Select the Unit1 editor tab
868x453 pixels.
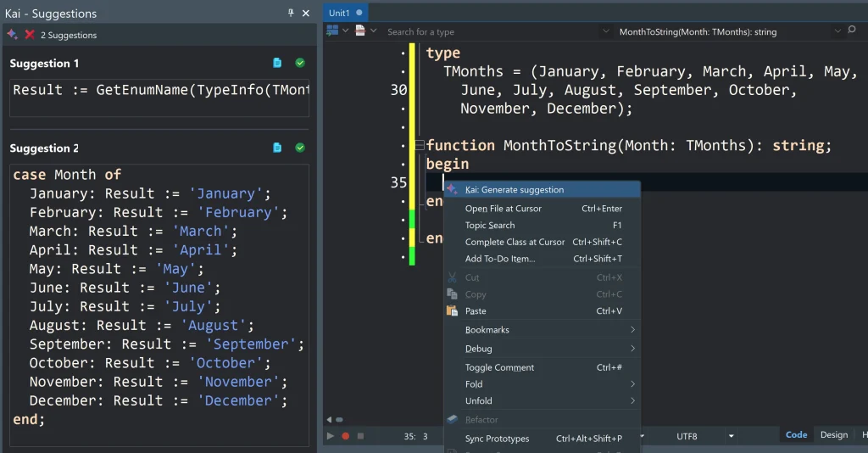[x=346, y=13]
